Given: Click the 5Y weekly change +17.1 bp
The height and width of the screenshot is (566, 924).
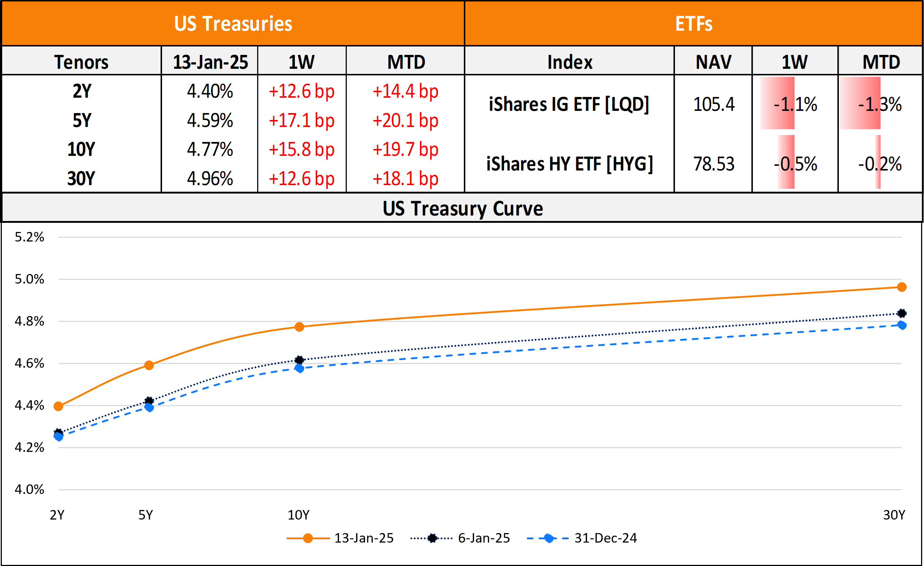Looking at the screenshot, I should pyautogui.click(x=301, y=120).
